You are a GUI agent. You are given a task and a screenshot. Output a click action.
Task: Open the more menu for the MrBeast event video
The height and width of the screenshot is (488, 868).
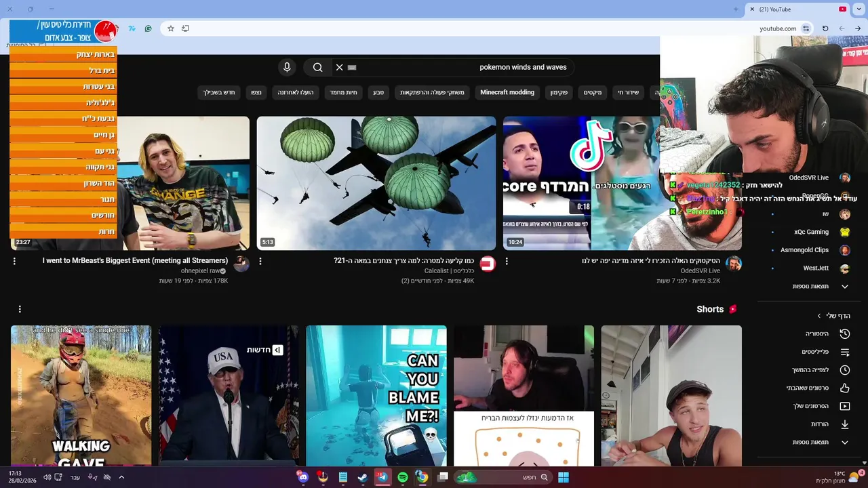(14, 261)
